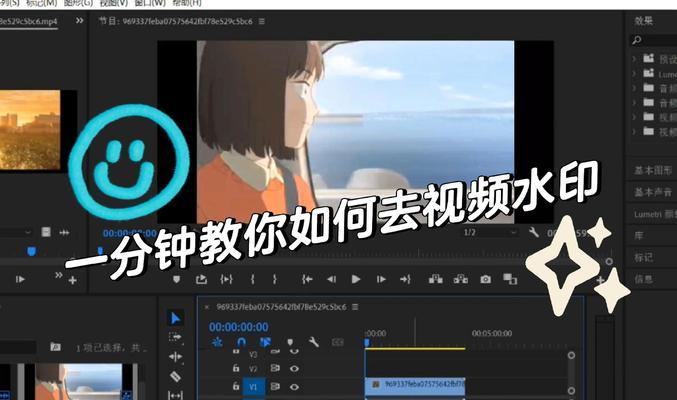Toggle insert sequences as nests
677x400 pixels.
point(217,343)
